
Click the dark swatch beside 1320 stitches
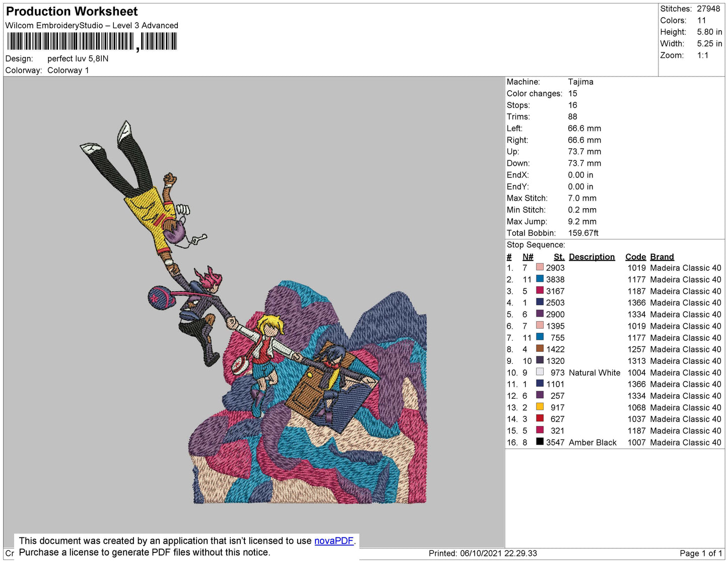(x=540, y=360)
